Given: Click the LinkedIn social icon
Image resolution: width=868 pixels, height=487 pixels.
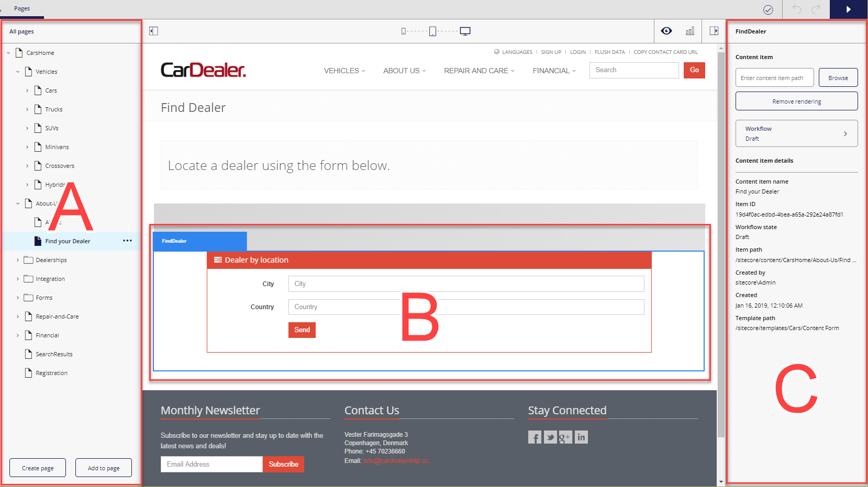Looking at the screenshot, I should 581,437.
